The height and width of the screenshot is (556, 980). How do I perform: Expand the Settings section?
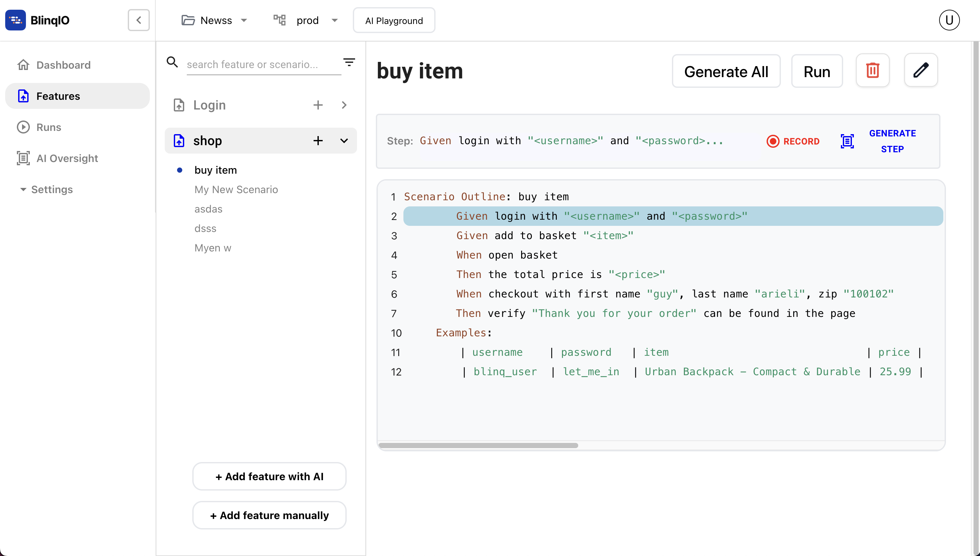46,190
